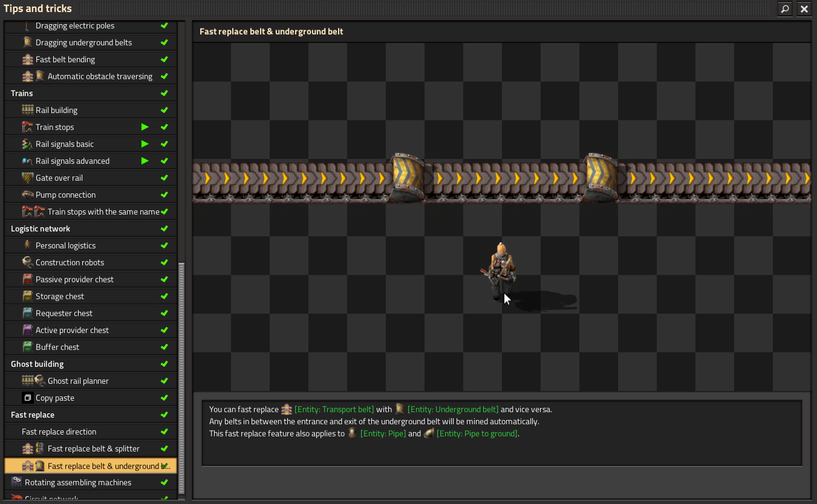The height and width of the screenshot is (504, 817).
Task: Play the Train stops tutorial arrow
Action: (145, 127)
